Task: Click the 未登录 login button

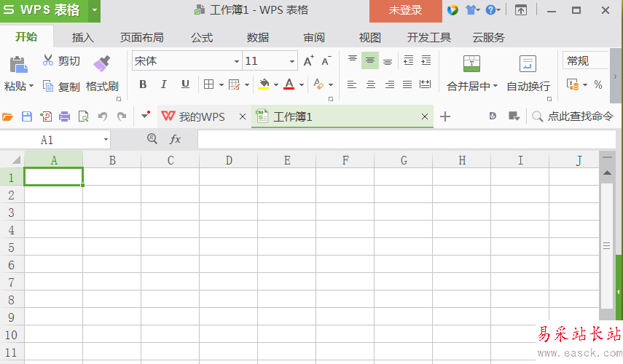Action: tap(405, 10)
